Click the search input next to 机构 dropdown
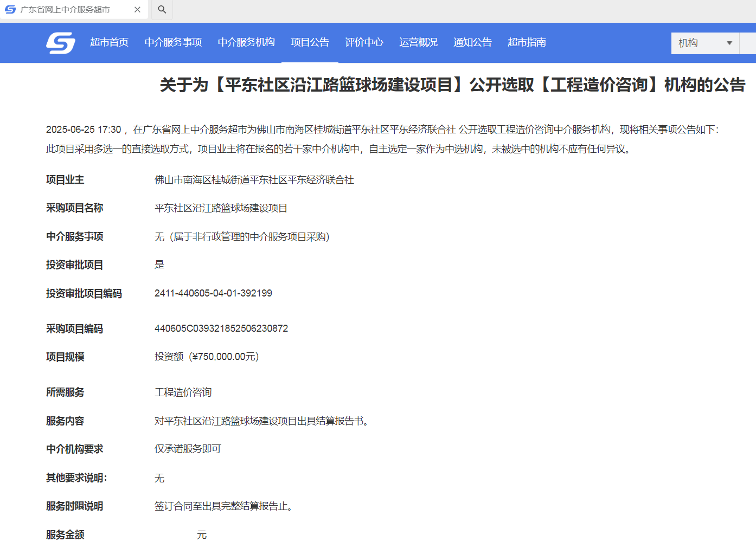 pos(748,43)
